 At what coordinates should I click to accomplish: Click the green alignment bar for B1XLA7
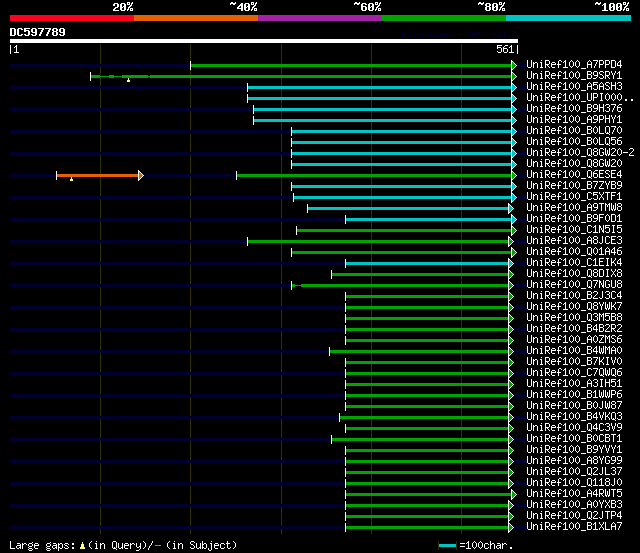pyautogui.click(x=427, y=528)
